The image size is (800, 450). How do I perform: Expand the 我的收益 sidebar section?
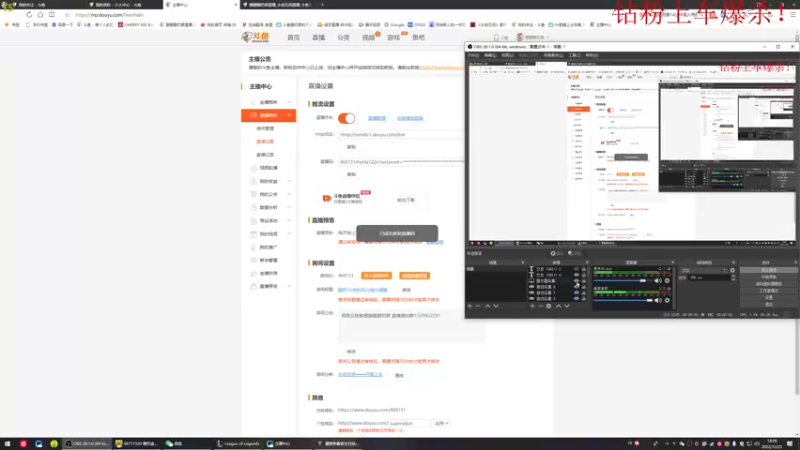[289, 181]
